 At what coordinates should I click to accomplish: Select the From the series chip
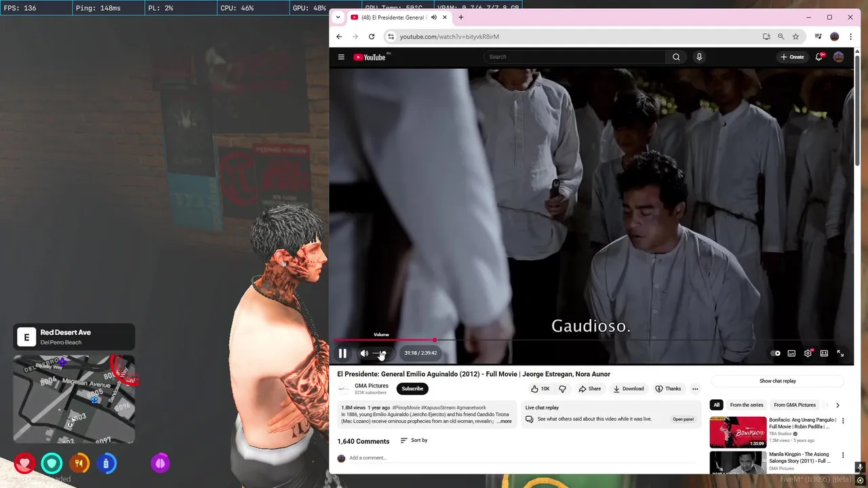pos(747,405)
